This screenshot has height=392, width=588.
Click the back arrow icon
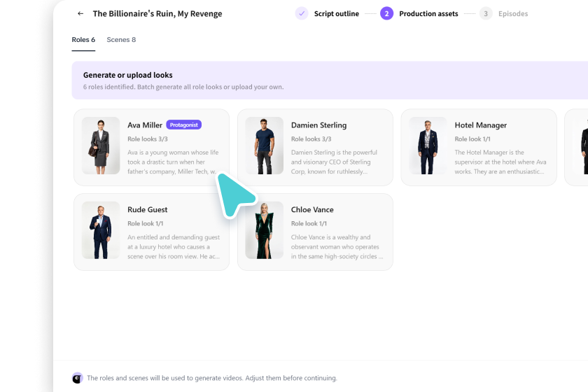click(x=80, y=13)
